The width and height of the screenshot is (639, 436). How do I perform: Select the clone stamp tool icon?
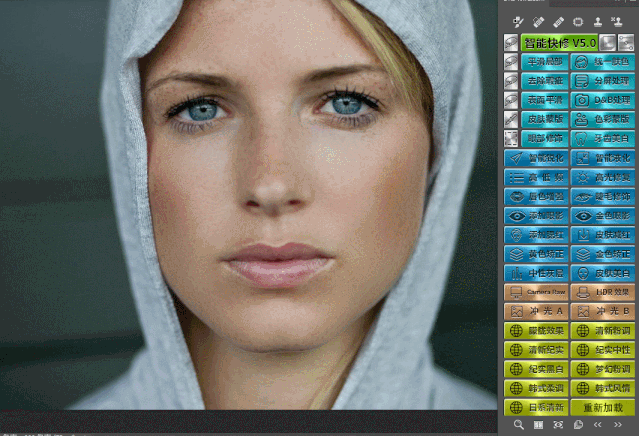[x=598, y=22]
